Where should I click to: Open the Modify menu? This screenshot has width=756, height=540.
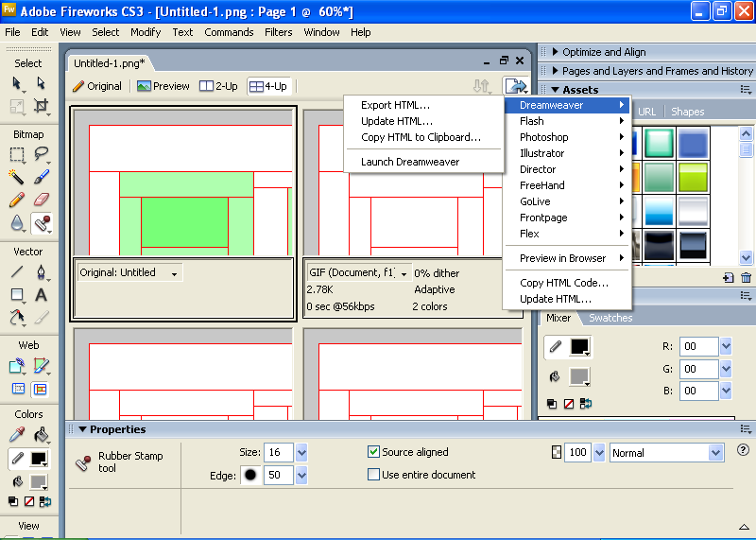pyautogui.click(x=146, y=32)
